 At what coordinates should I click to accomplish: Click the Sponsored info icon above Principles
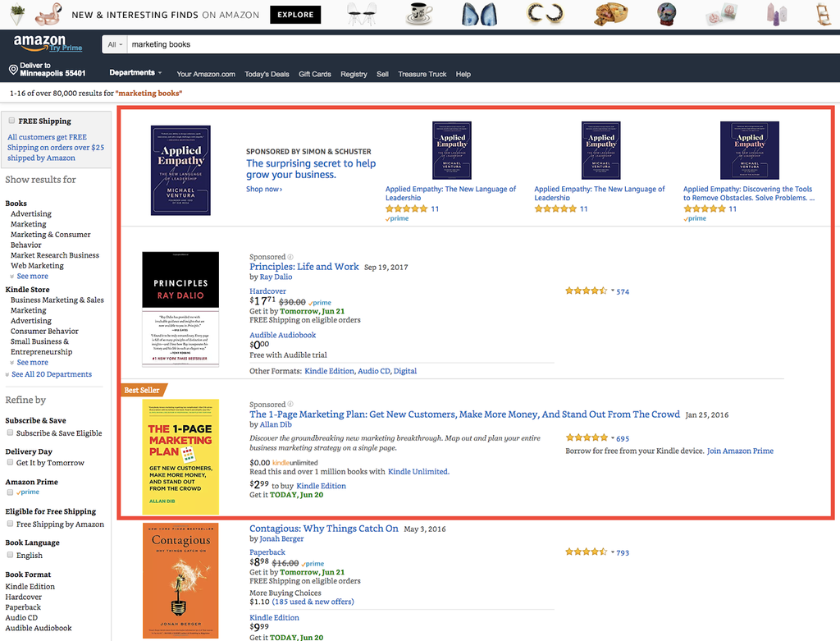[x=290, y=257]
